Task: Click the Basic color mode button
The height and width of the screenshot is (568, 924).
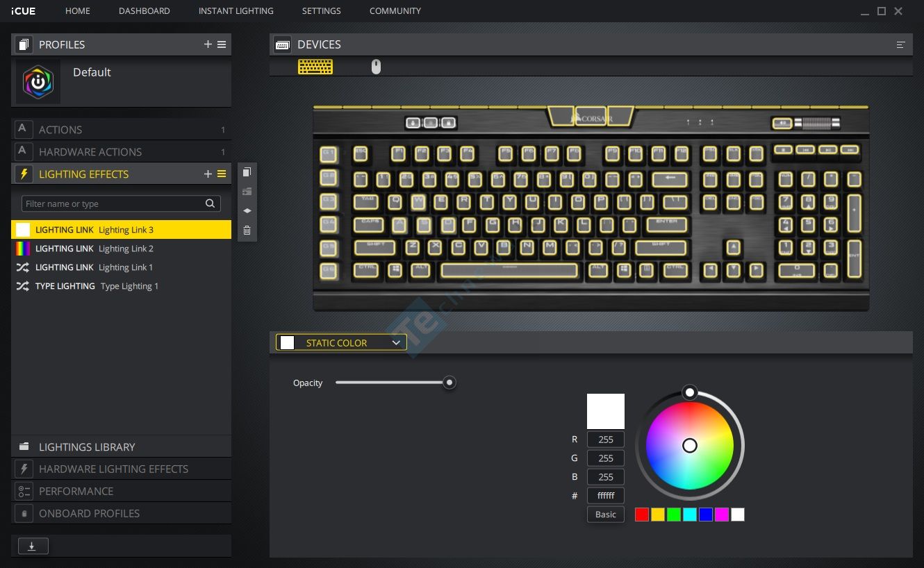Action: coord(606,515)
